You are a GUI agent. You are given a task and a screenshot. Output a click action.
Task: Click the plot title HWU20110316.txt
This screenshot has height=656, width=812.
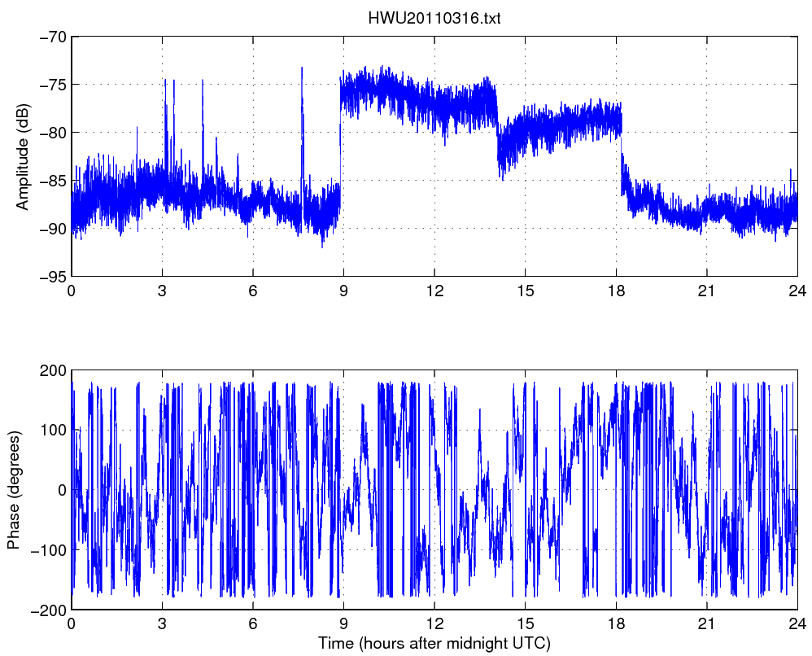coord(434,19)
